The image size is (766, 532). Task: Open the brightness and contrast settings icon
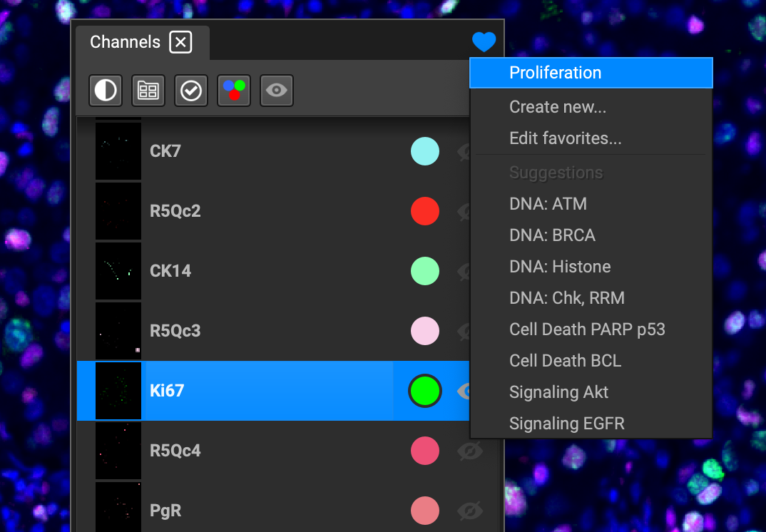[106, 91]
